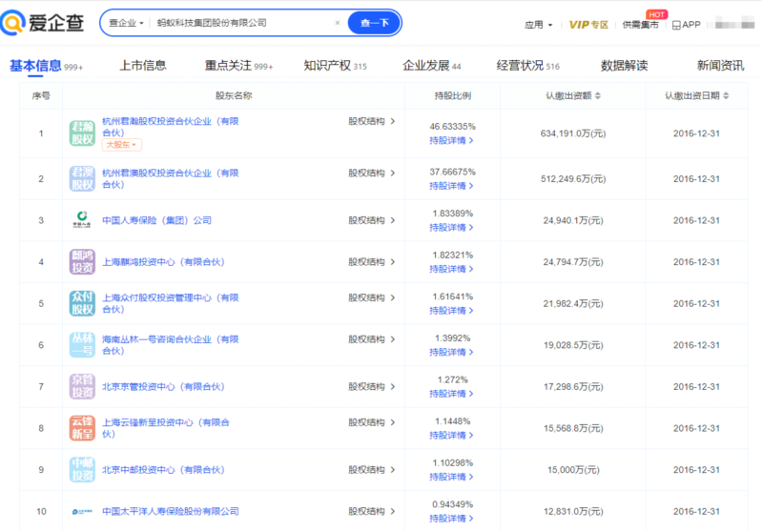This screenshot has height=532, width=763.
Task: Switch to the 重点关注 tab
Action: [238, 66]
